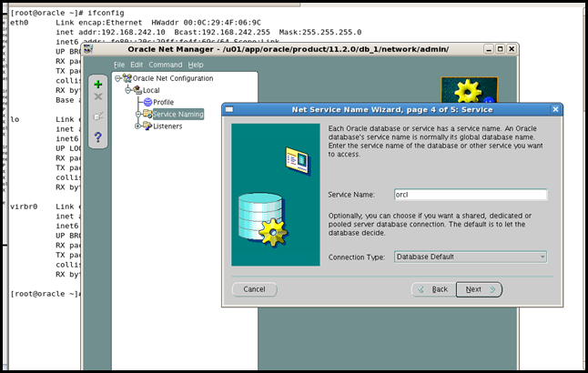The image size is (588, 373).
Task: Collapse the Oracle Net Configuration tree node
Action: [x=117, y=78]
